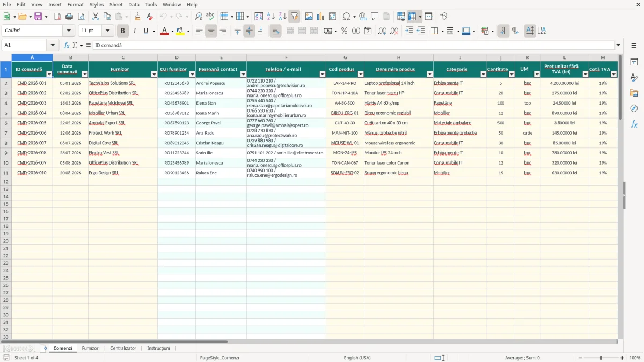This screenshot has width=644, height=362.
Task: Run the spelling check
Action: 210,17
